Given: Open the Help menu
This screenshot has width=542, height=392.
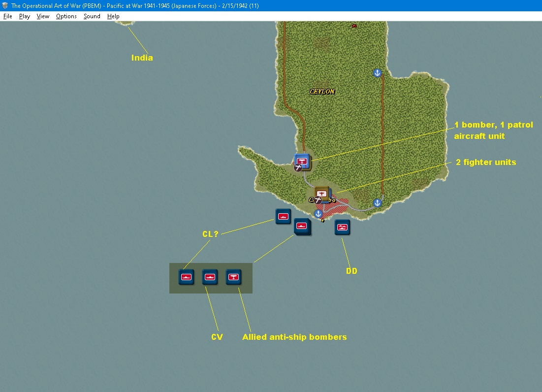Looking at the screenshot, I should click(113, 16).
